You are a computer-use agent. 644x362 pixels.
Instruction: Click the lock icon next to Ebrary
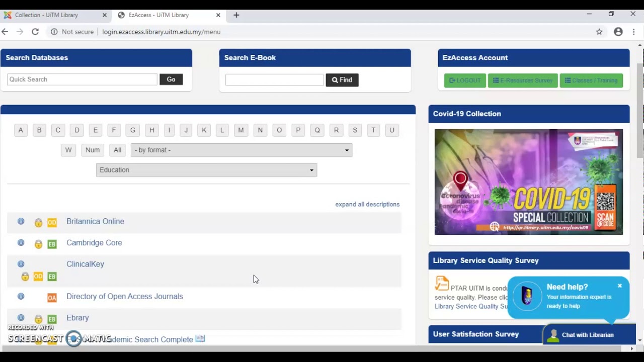coord(38,319)
